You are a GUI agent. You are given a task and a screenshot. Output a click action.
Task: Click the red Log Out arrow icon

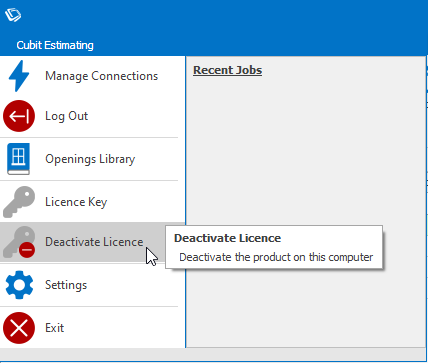coord(19,116)
